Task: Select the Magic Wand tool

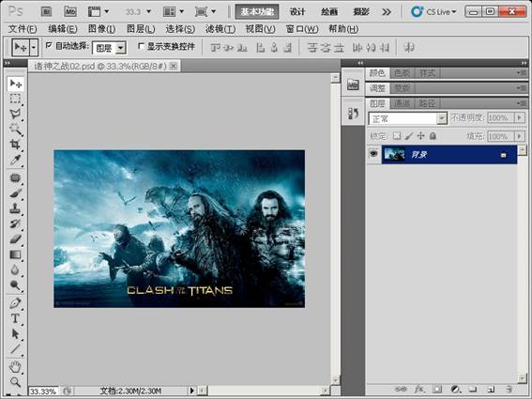Action: (x=15, y=129)
